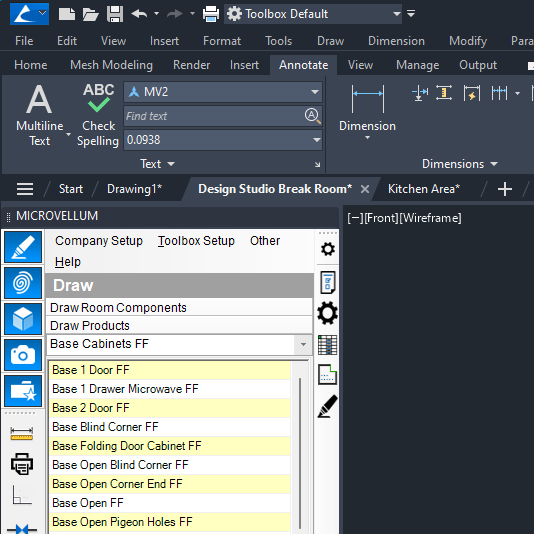Switch to the Kitchen Area* tab

[x=424, y=189]
